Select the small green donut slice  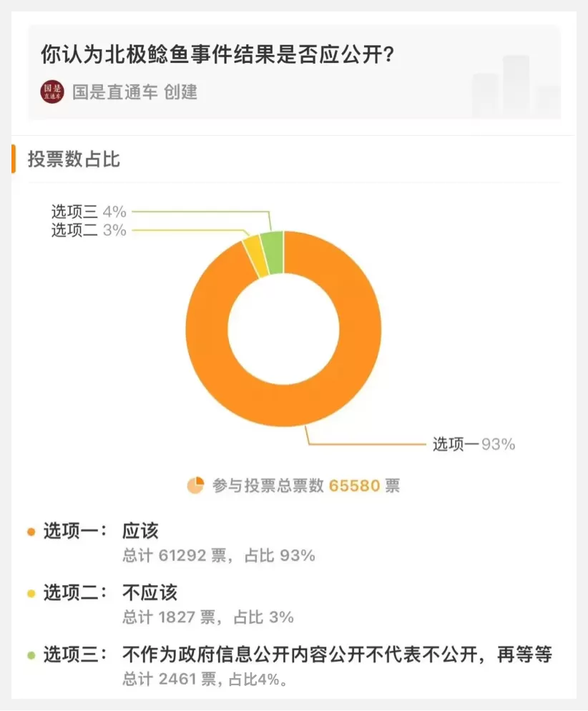274,252
